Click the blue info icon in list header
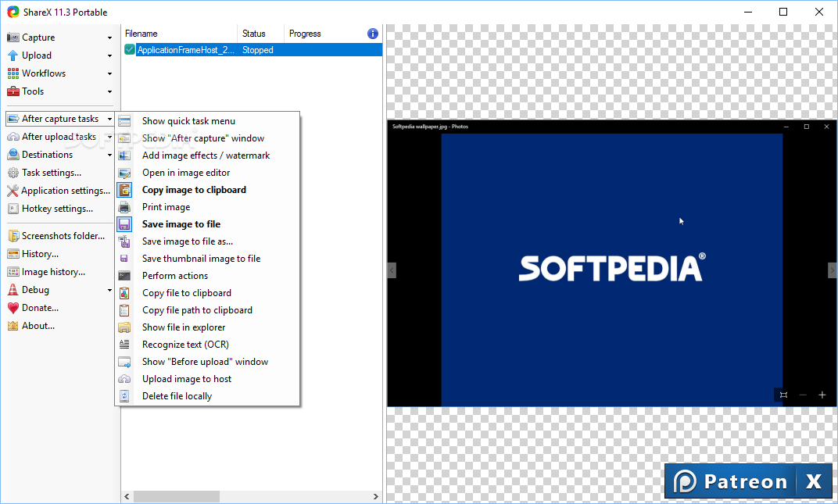Image resolution: width=838 pixels, height=504 pixels. [373, 34]
